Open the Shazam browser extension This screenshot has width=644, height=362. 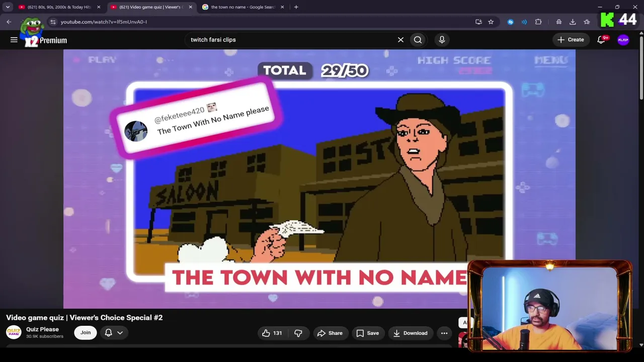pyautogui.click(x=511, y=22)
